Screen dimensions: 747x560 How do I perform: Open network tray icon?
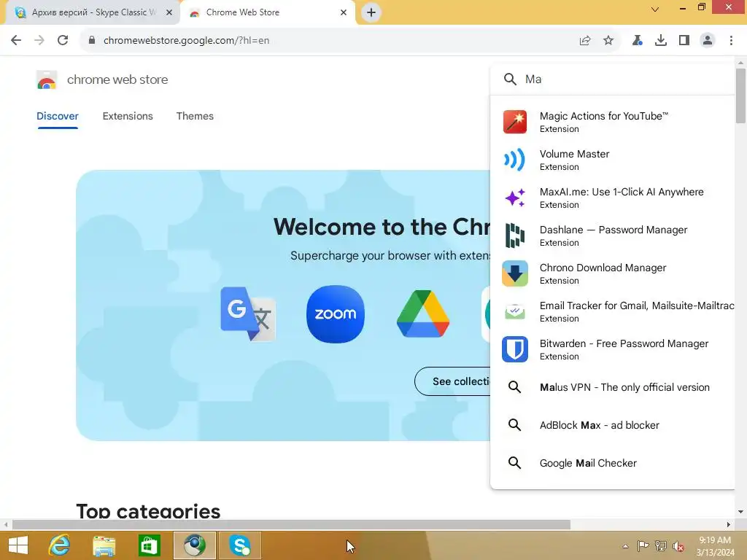point(661,546)
